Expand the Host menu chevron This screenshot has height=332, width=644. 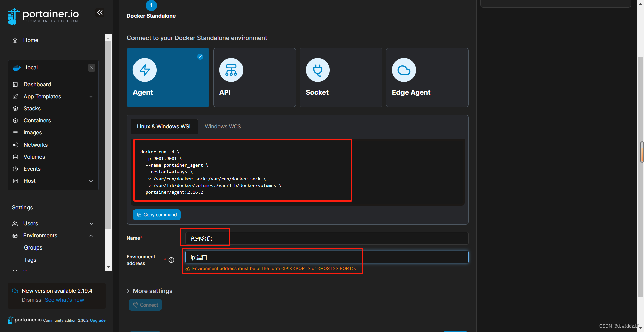pyautogui.click(x=91, y=181)
